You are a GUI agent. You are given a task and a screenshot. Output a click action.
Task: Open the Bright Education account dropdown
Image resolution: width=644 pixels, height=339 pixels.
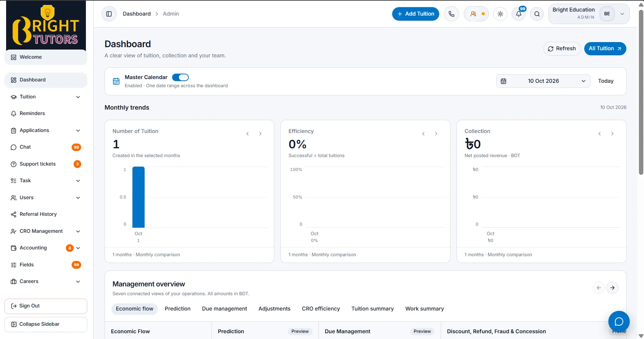coord(589,14)
